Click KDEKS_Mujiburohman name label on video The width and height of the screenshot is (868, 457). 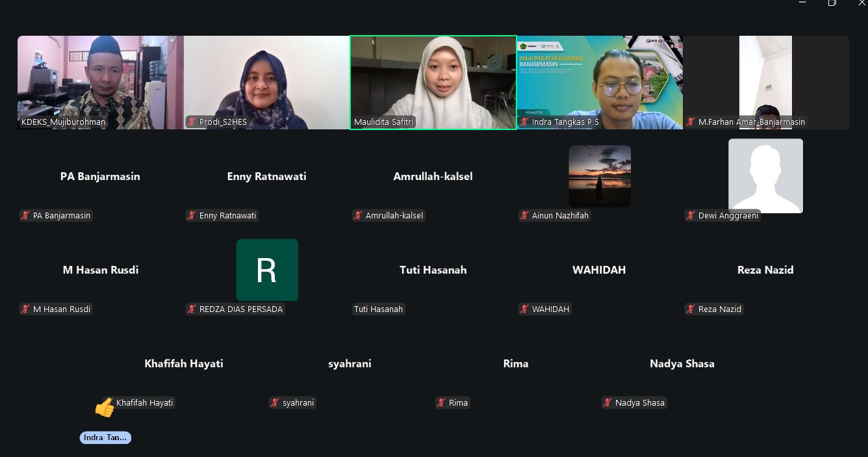(x=63, y=122)
